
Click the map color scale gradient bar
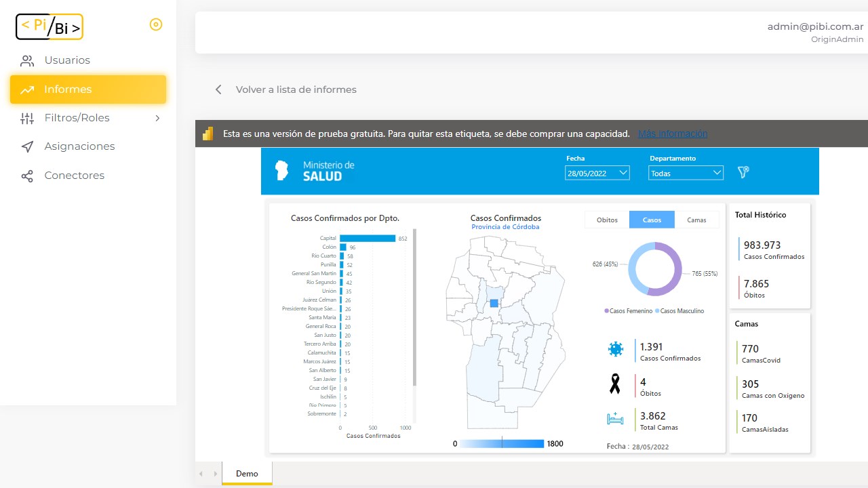click(502, 443)
